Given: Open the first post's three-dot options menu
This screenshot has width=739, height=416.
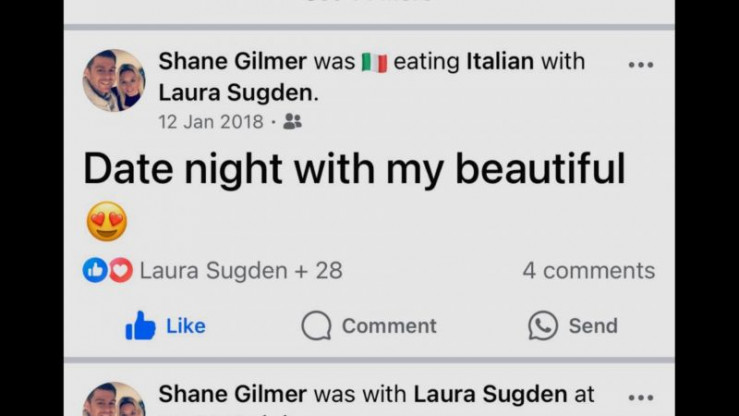Looking at the screenshot, I should (640, 65).
